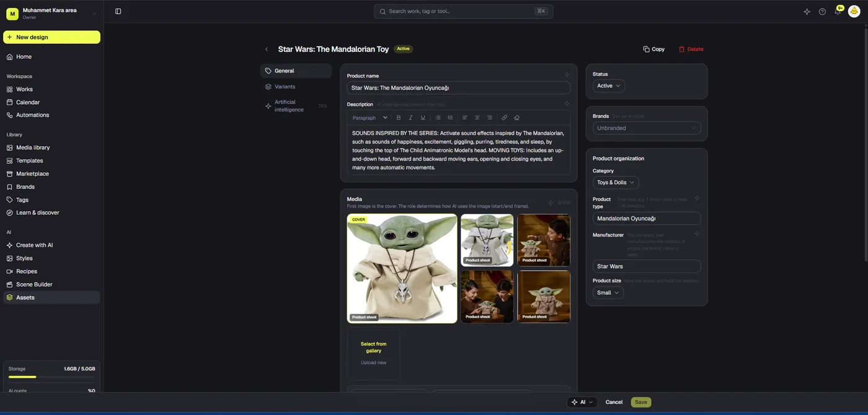Click the AI sparkle icon in top bar

click(807, 11)
